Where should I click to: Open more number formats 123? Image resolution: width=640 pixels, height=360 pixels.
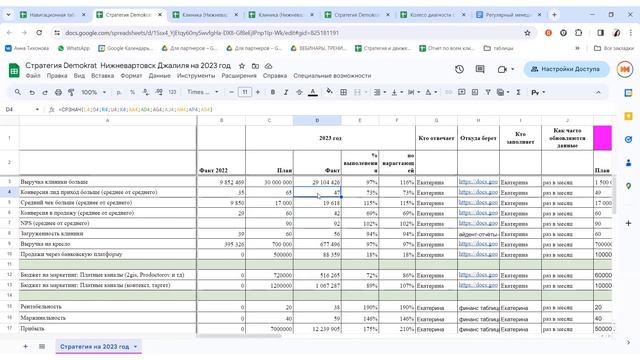tap(172, 93)
